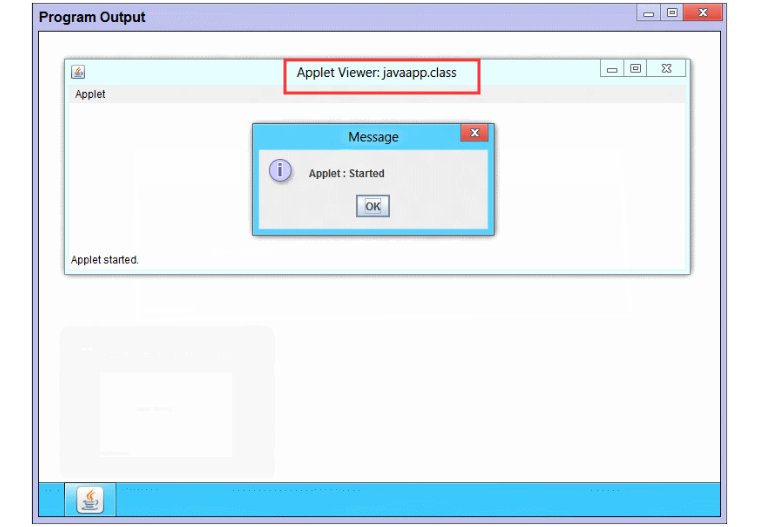Click the Java icon in Applet Viewer title bar
Viewport: 757px width, 527px height.
point(78,72)
